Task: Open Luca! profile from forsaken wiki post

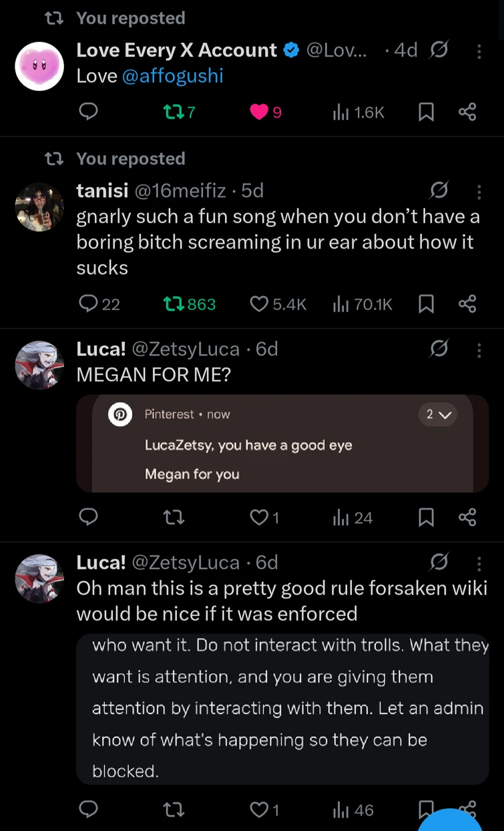Action: pos(39,578)
